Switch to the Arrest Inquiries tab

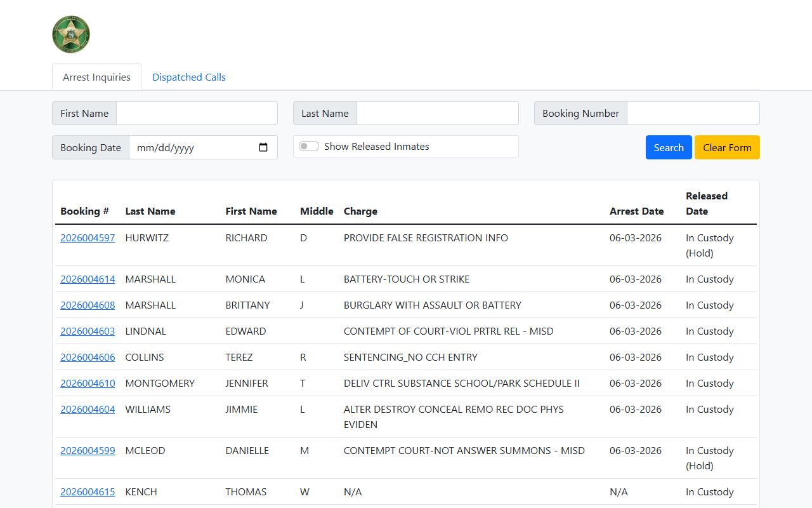(96, 77)
